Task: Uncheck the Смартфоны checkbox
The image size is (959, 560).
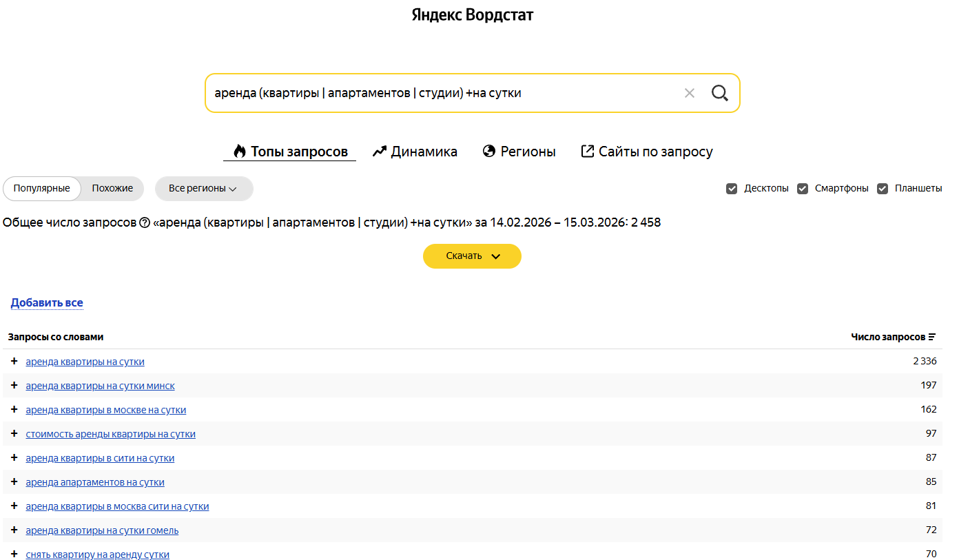Action: click(x=803, y=189)
